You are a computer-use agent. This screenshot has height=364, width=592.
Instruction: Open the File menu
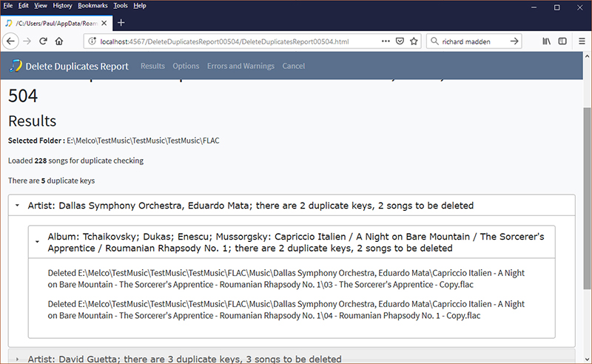pos(8,6)
